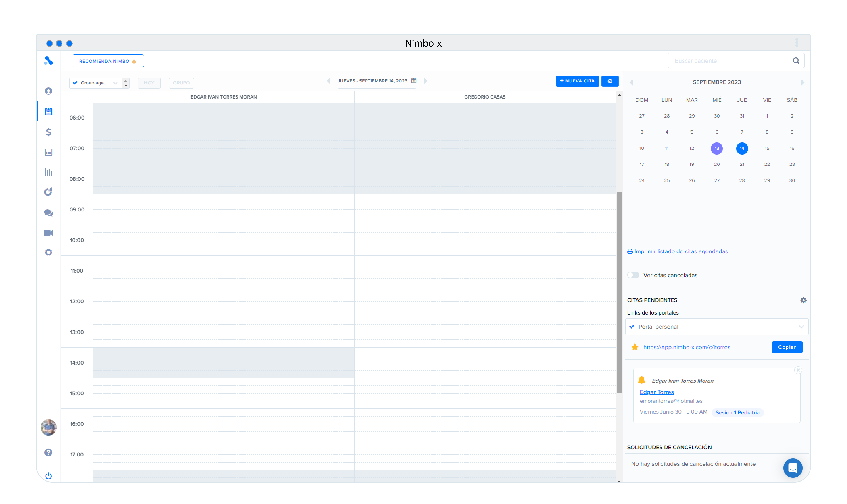Select September 30 in mini calendar
The image size is (847, 504).
tap(792, 180)
